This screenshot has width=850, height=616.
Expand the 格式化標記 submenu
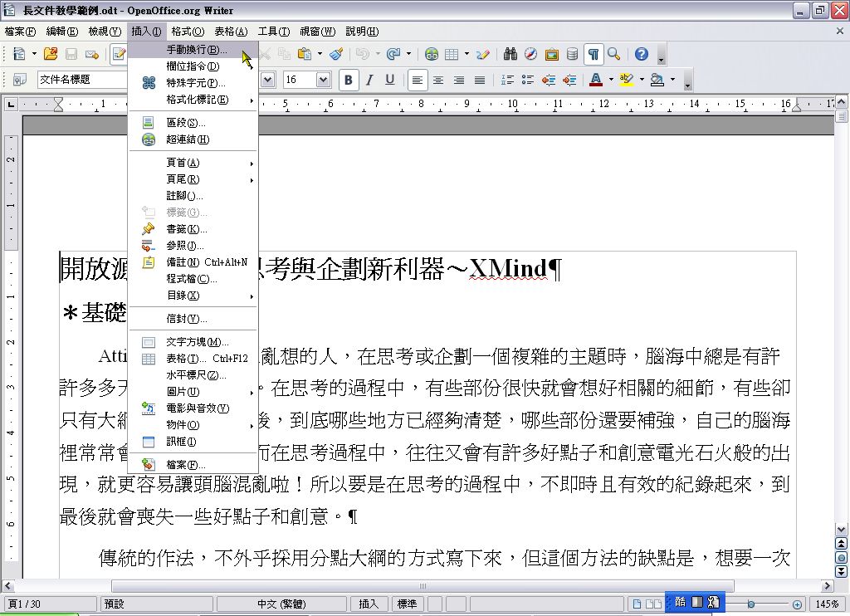click(193, 100)
